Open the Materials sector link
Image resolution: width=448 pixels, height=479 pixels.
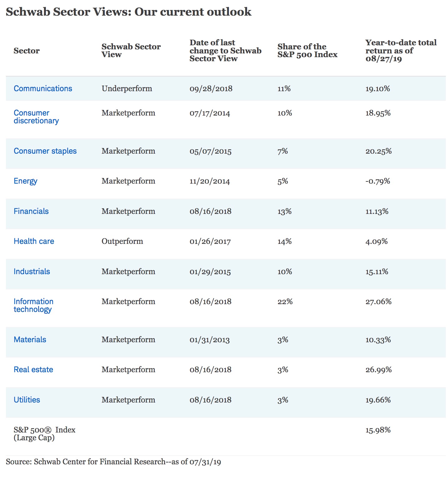pyautogui.click(x=30, y=340)
